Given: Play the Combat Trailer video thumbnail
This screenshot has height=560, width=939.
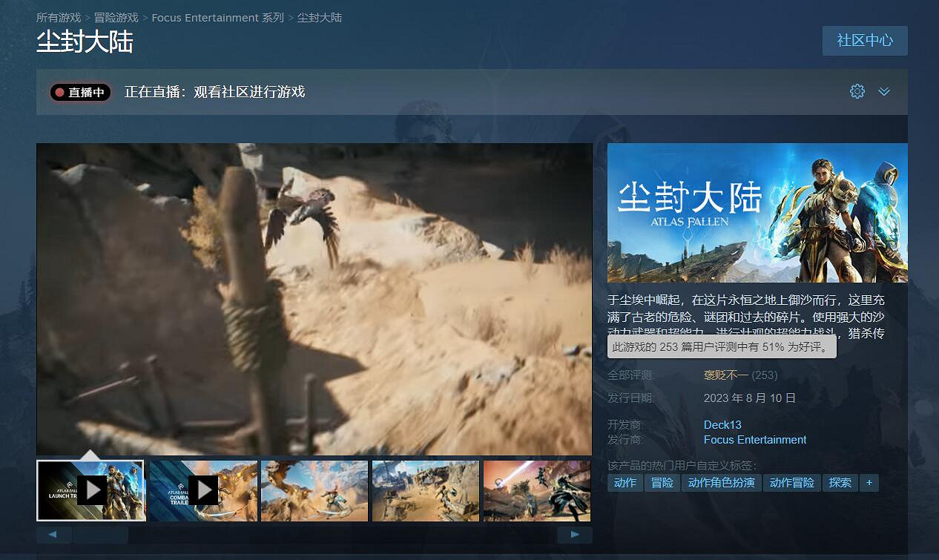Looking at the screenshot, I should (203, 490).
